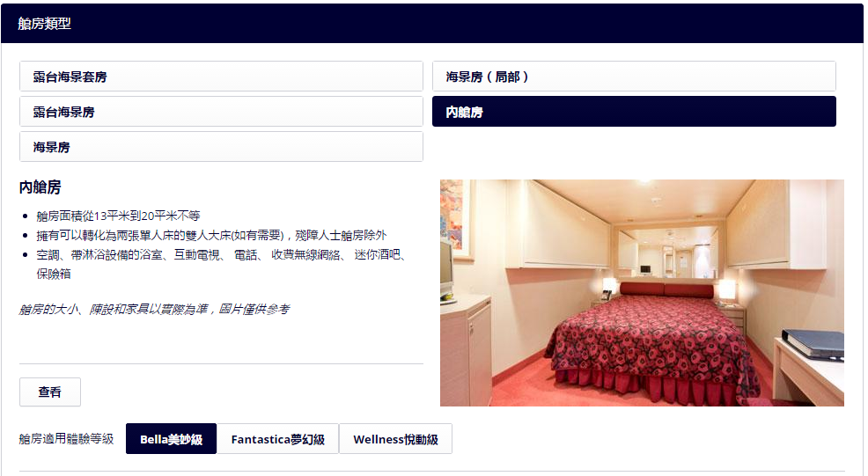Screen dimensions: 868x476
Task: Click the 艙房類型 section header bar
Action: [x=431, y=23]
